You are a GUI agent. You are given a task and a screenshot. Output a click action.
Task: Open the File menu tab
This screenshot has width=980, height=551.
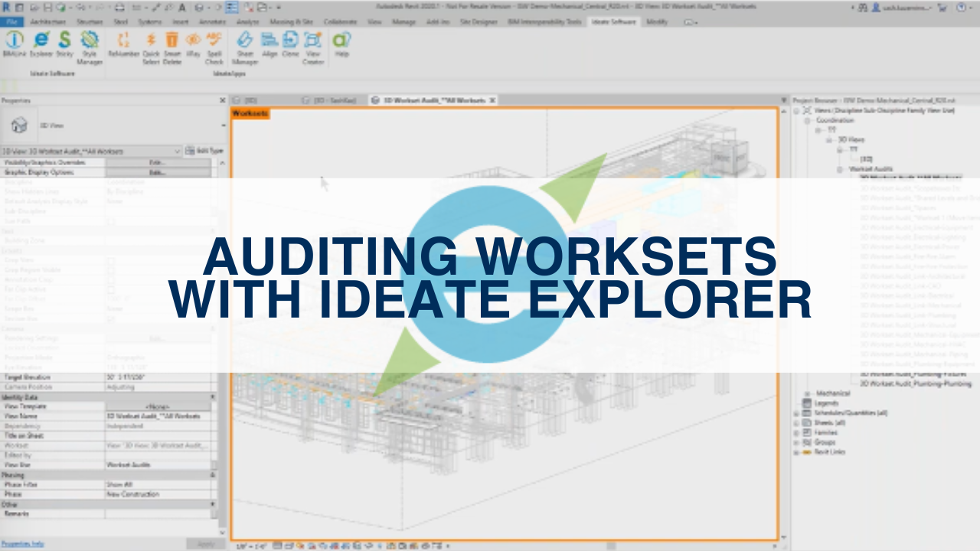tap(12, 21)
